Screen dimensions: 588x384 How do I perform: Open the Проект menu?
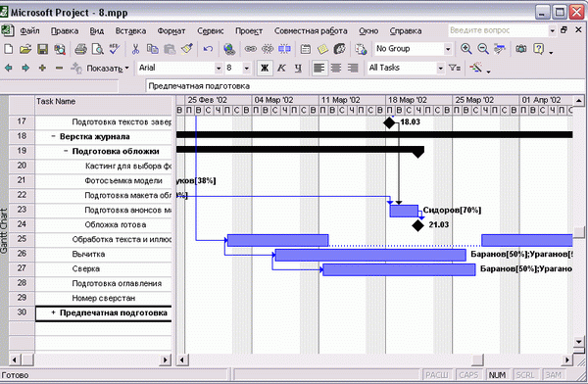pyautogui.click(x=249, y=30)
